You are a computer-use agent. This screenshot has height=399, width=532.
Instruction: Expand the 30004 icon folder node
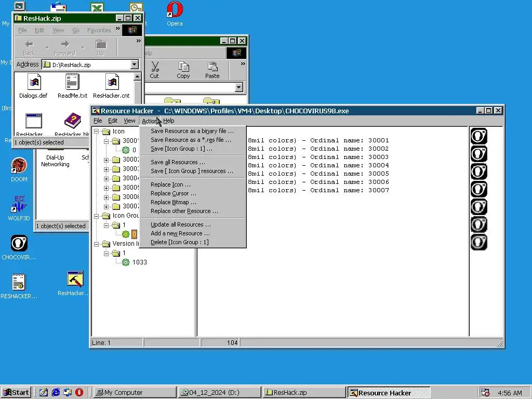106,179
